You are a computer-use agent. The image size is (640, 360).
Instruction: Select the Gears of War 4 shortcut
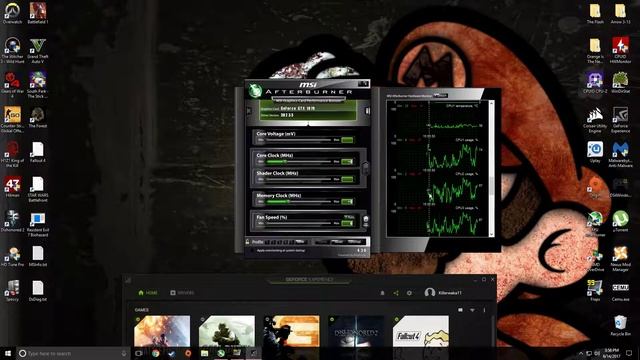point(12,84)
